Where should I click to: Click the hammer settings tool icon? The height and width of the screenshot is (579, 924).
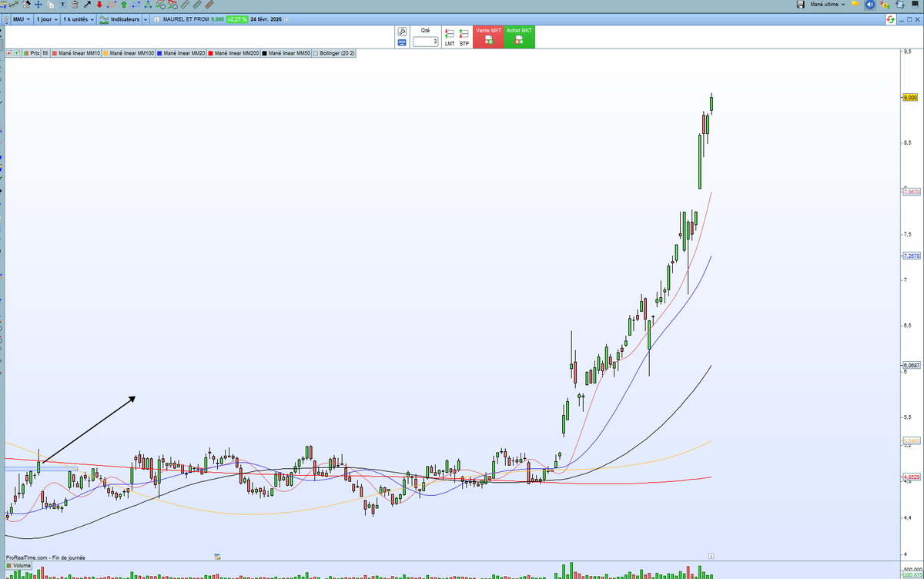26,5
